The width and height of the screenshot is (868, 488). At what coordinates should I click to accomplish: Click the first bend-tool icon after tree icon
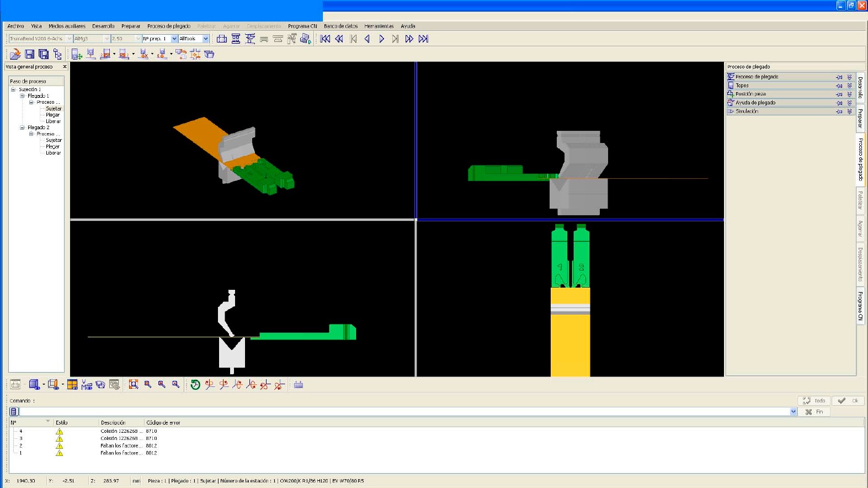click(x=77, y=54)
